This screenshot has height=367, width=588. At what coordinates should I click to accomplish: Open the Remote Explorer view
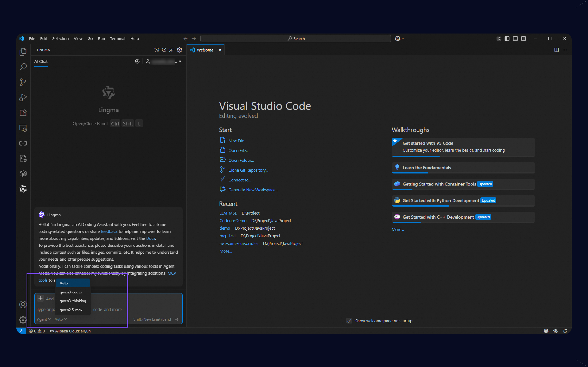(23, 128)
